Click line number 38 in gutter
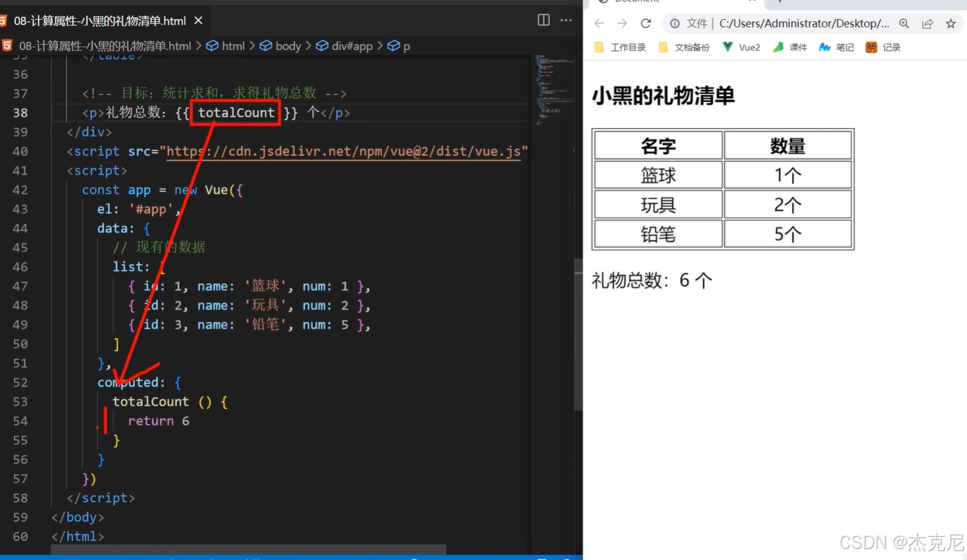Screen dimensions: 967x560 [x=21, y=113]
